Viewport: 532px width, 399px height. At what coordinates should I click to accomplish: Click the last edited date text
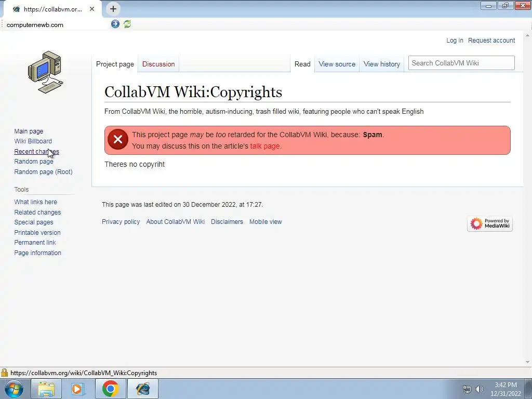click(182, 205)
